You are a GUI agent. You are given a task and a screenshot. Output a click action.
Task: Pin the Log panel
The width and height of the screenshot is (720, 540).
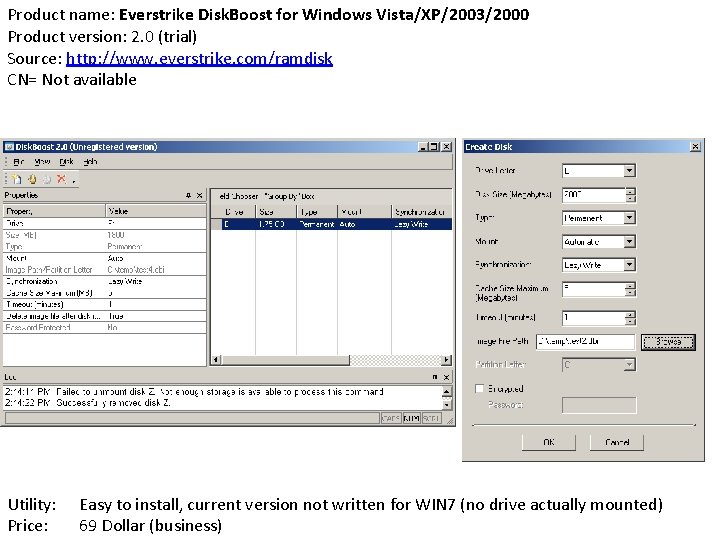coord(434,377)
